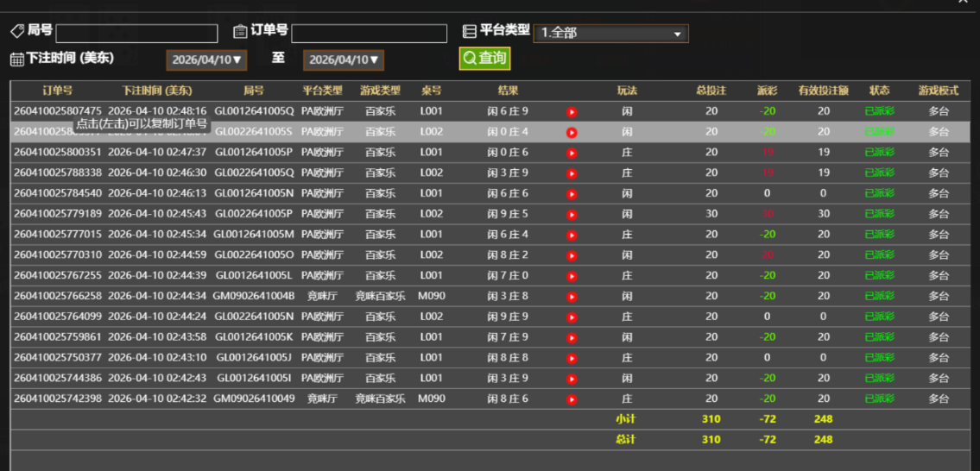The image size is (980, 471).
Task: Copy order number 260410025788338
Action: tap(58, 173)
